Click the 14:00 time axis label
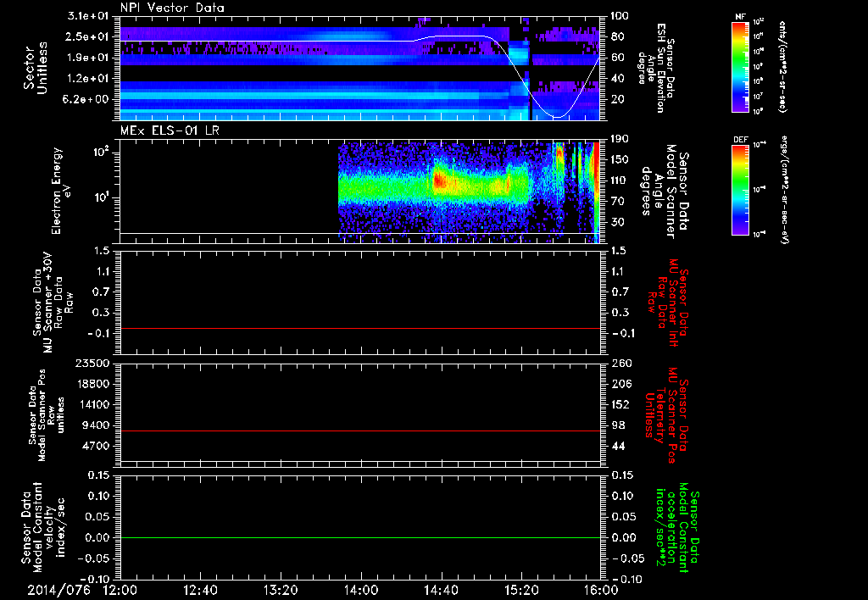 [x=361, y=590]
